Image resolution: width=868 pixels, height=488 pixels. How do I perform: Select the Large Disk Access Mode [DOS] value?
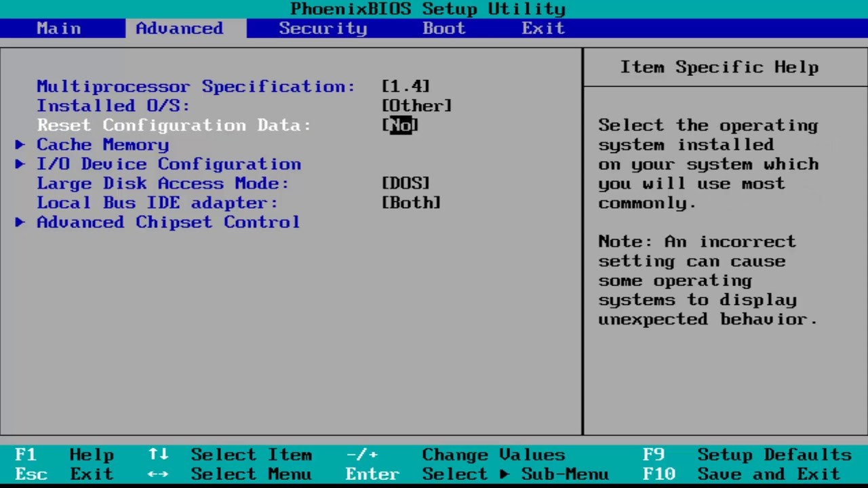coord(405,183)
